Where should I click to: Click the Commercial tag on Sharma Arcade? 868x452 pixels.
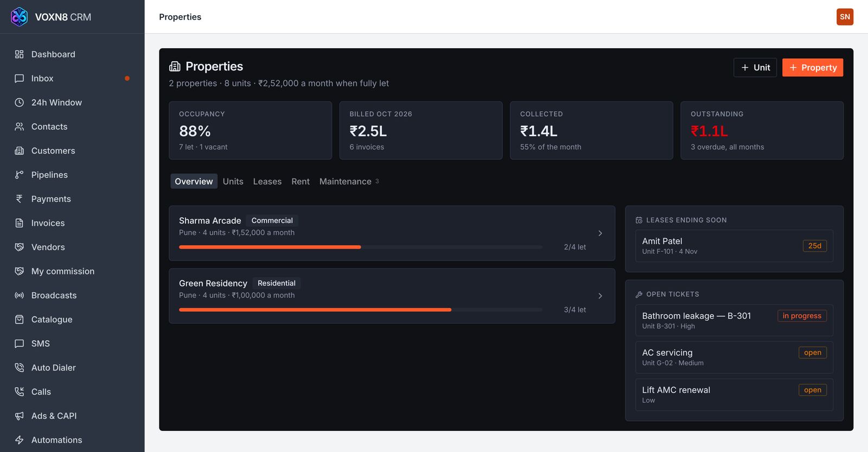tap(272, 220)
